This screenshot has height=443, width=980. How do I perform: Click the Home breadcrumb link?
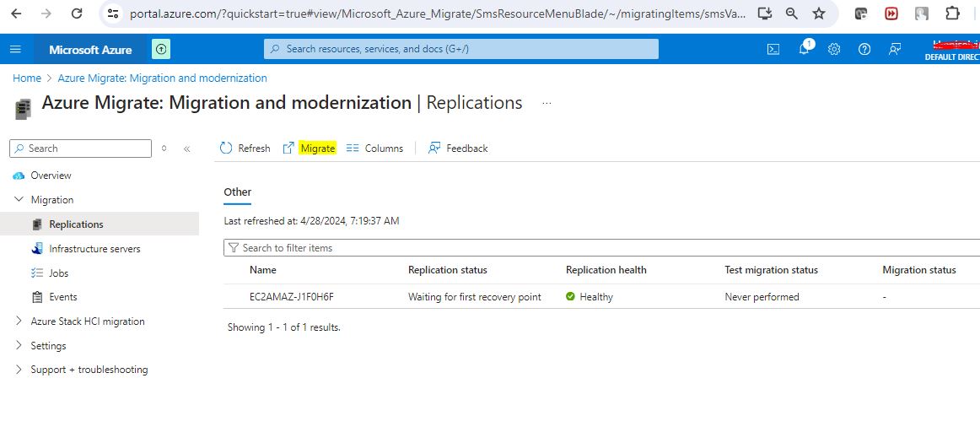26,78
